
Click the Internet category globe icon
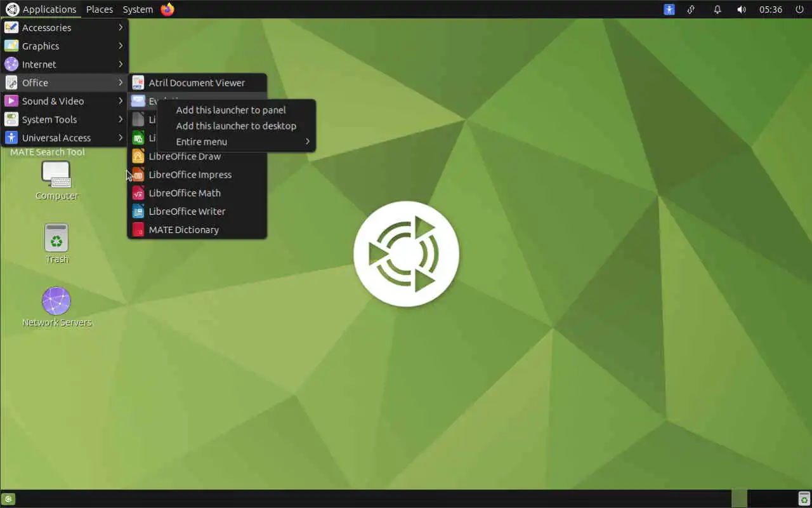click(x=11, y=64)
